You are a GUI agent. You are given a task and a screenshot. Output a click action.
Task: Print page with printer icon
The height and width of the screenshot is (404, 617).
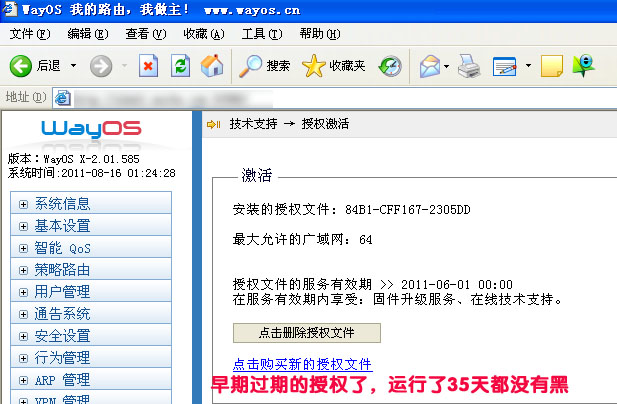pos(469,66)
